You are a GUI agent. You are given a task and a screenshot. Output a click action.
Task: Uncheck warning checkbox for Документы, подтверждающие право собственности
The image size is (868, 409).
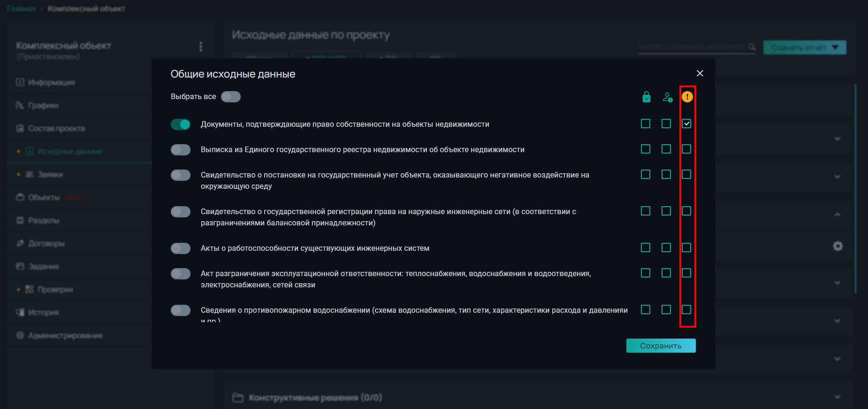[x=686, y=123]
